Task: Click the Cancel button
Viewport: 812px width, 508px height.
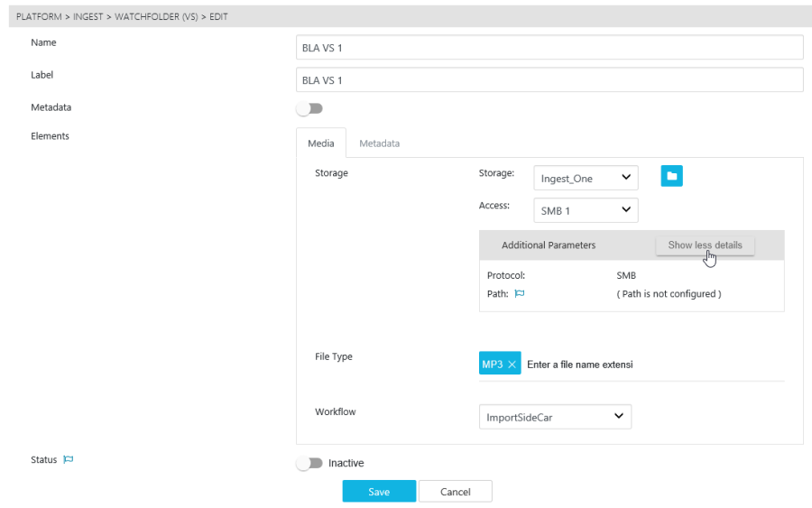Action: [456, 492]
